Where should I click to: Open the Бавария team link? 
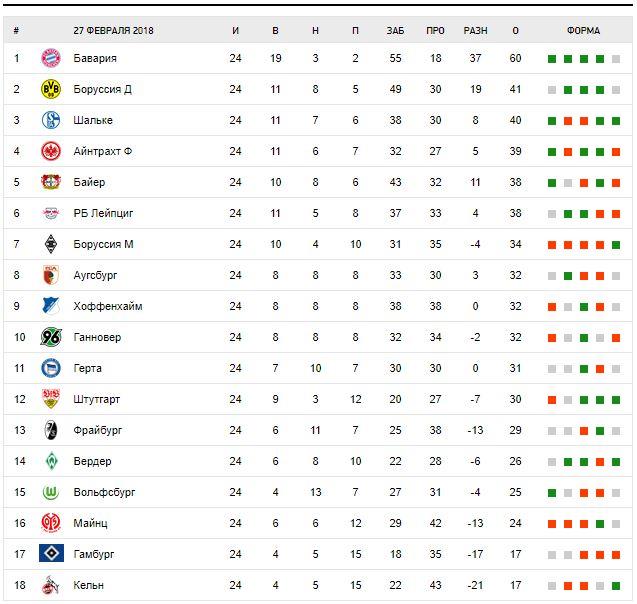point(95,59)
